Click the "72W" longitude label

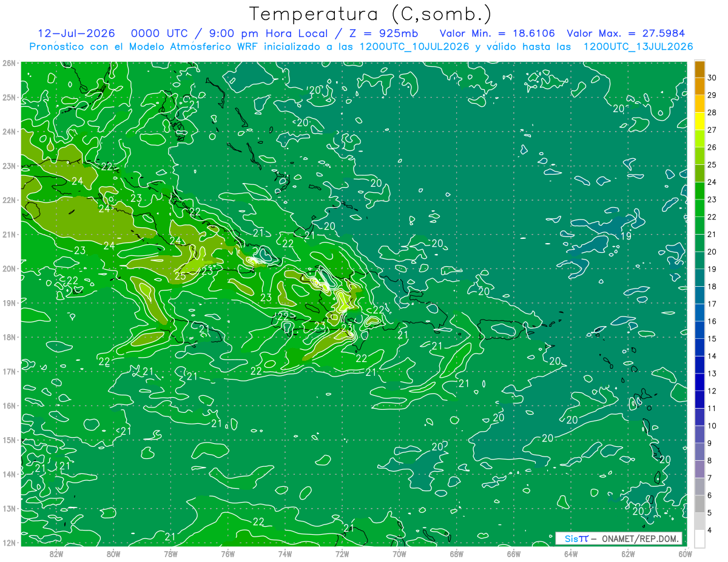(342, 554)
